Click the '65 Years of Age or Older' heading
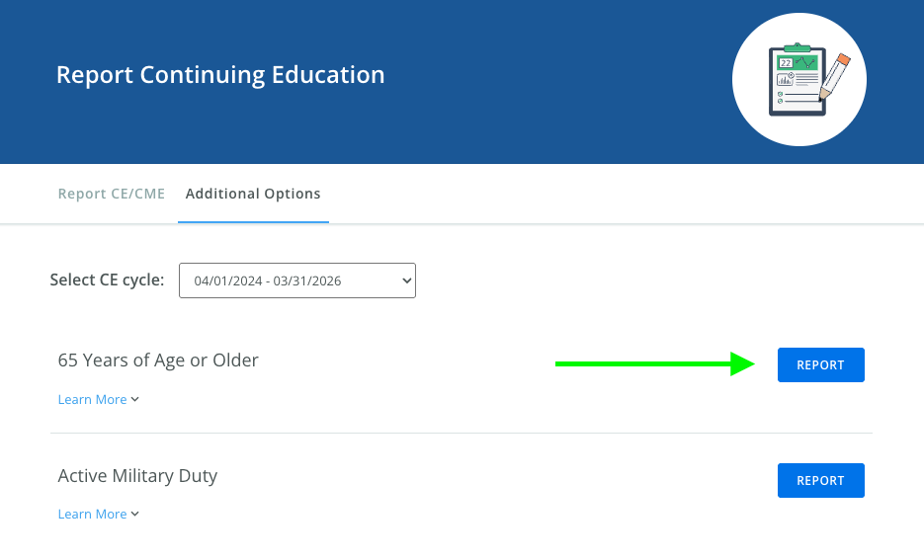This screenshot has height=560, width=924. click(x=158, y=360)
